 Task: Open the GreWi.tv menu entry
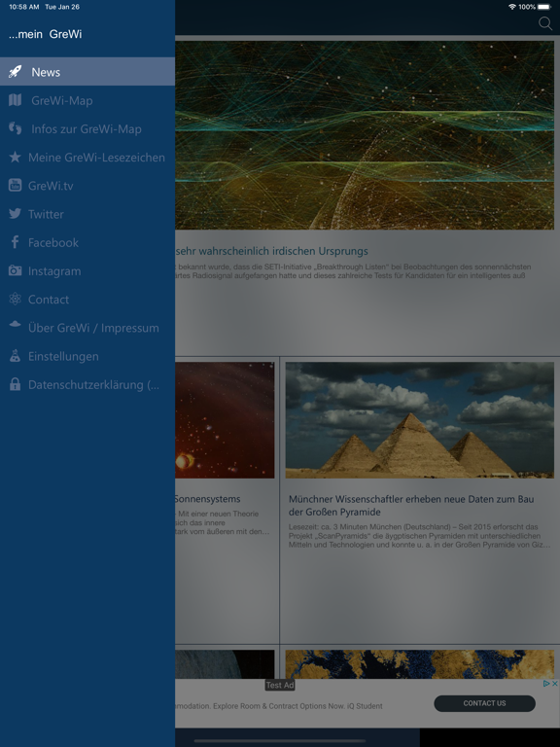coord(87,186)
